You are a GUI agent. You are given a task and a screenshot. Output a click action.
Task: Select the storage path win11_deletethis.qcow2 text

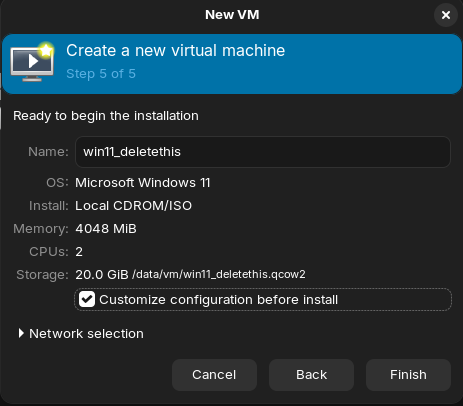219,274
